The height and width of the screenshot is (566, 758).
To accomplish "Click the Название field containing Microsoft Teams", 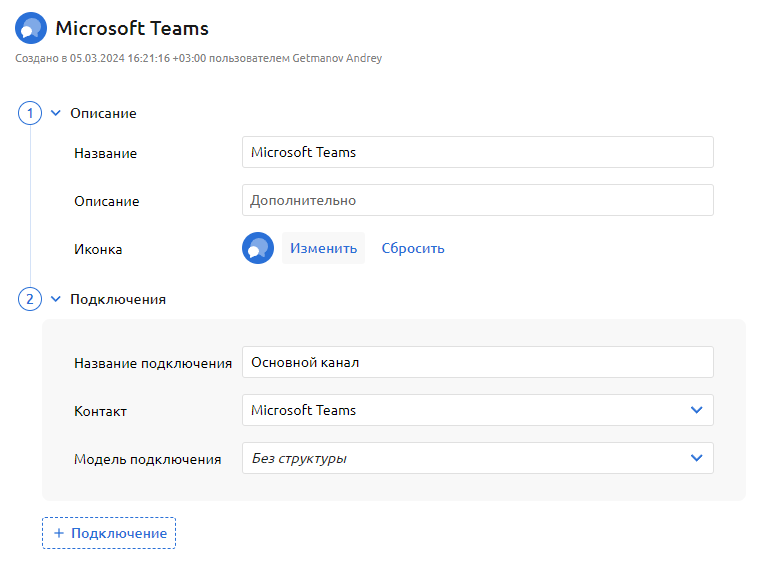I will point(477,153).
